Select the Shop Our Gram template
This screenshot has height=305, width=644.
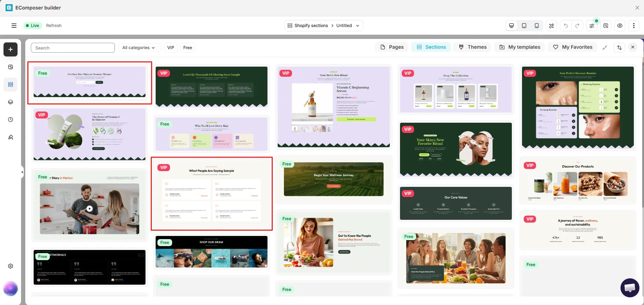pyautogui.click(x=211, y=252)
